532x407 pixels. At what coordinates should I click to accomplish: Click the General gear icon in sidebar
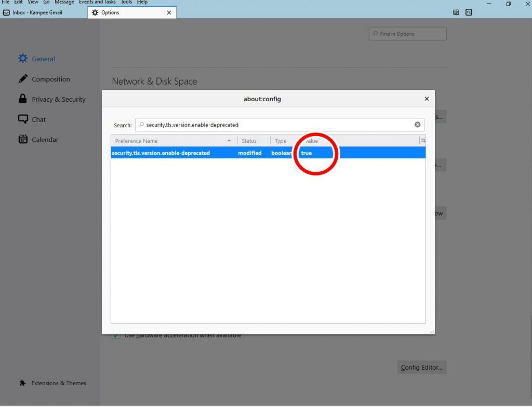(23, 59)
